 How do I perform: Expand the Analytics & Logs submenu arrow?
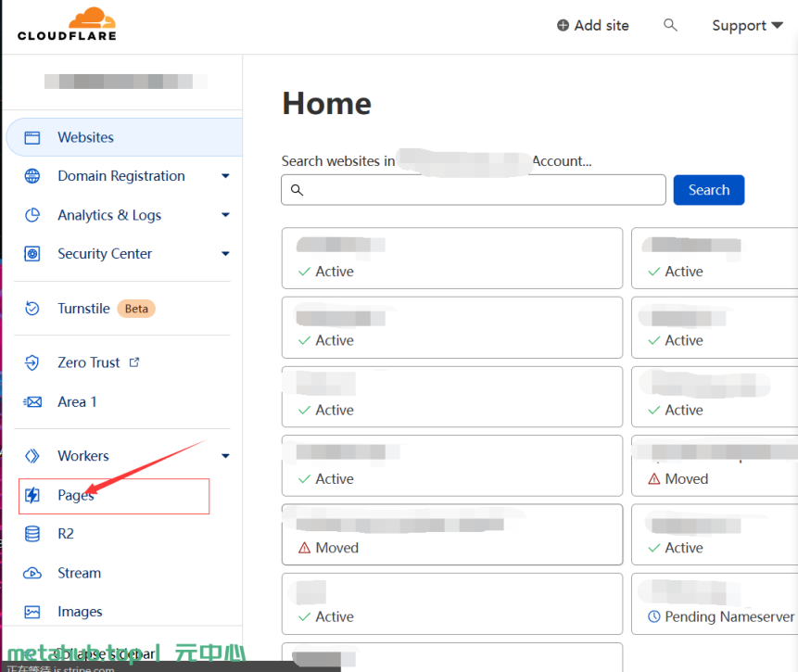point(225,215)
